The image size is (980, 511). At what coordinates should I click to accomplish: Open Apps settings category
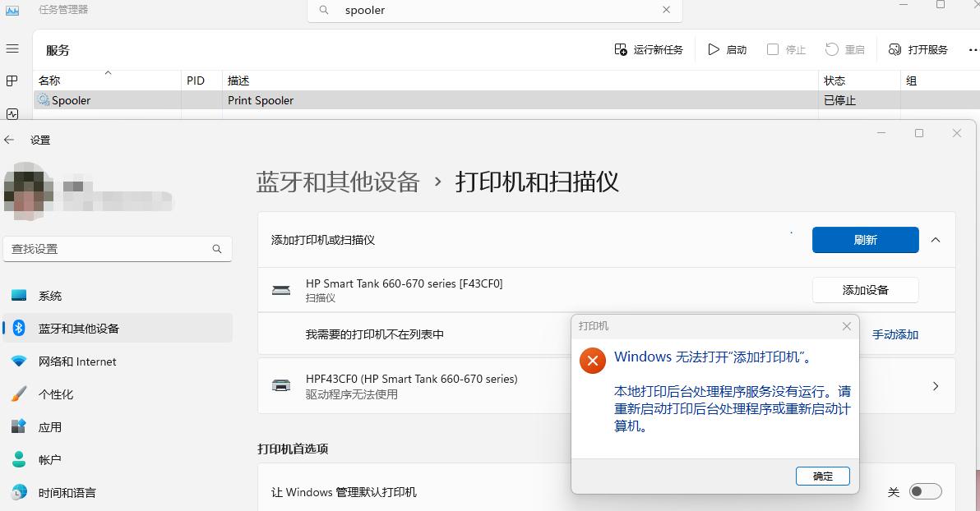[118, 426]
